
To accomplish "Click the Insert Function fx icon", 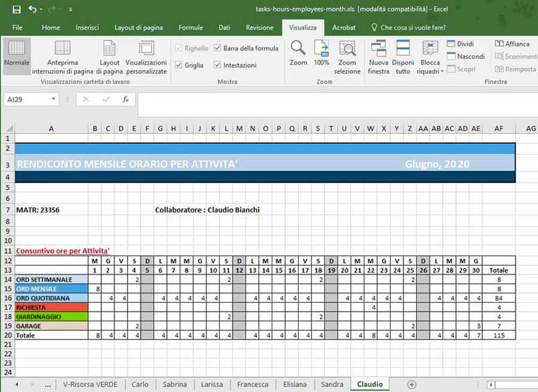I will coord(126,100).
